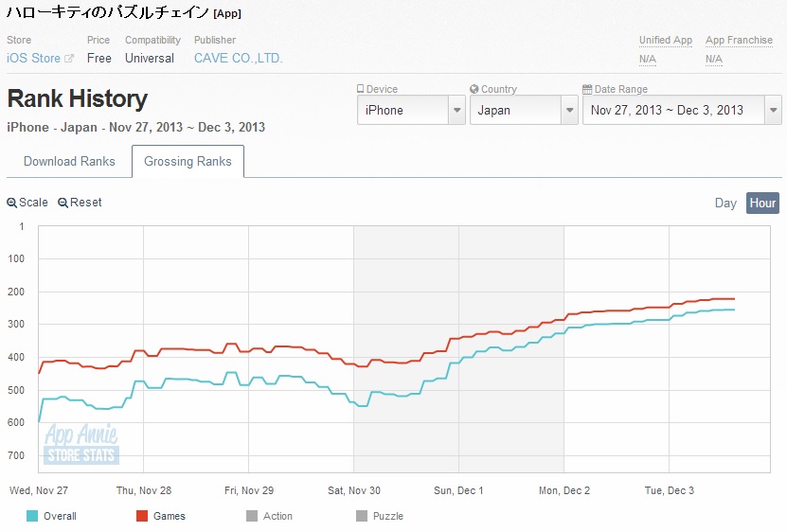Click the arrow on the Date Range dropdown
The image size is (787, 532).
(774, 110)
